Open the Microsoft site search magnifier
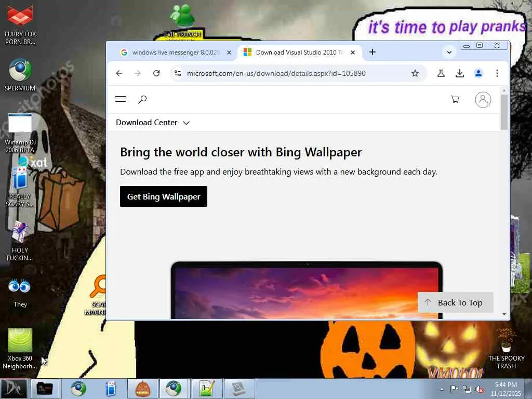Viewport: 532px width, 399px height. click(142, 99)
